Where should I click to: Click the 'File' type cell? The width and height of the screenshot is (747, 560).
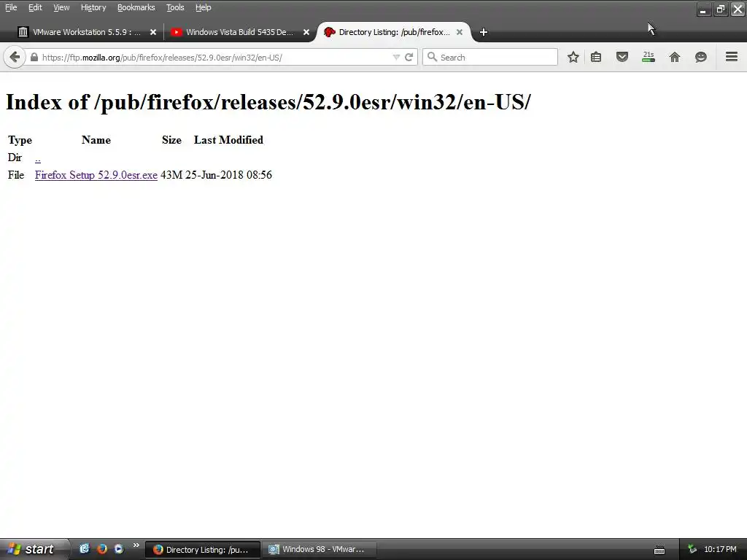[x=16, y=175]
